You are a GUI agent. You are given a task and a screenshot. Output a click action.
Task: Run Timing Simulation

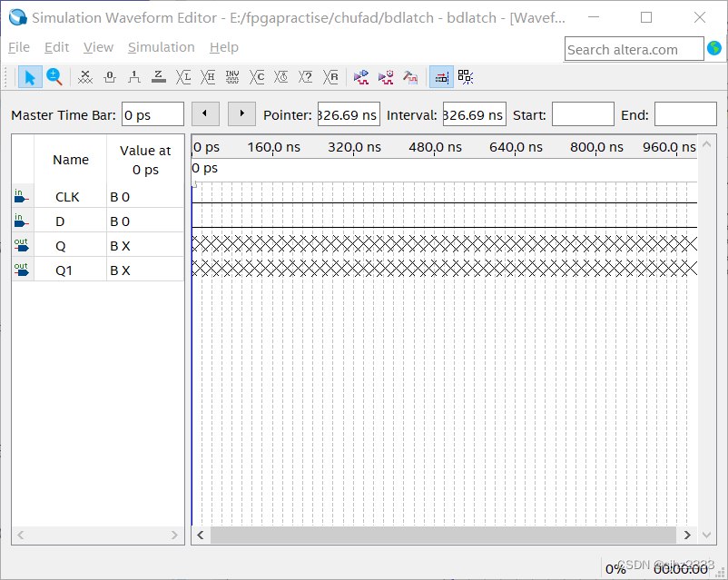pyautogui.click(x=386, y=77)
